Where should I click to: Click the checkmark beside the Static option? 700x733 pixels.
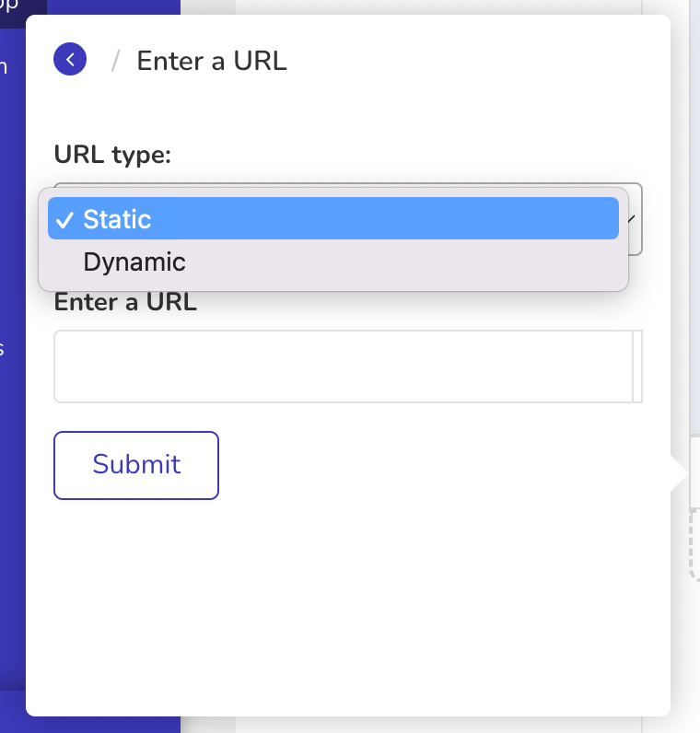coord(64,219)
